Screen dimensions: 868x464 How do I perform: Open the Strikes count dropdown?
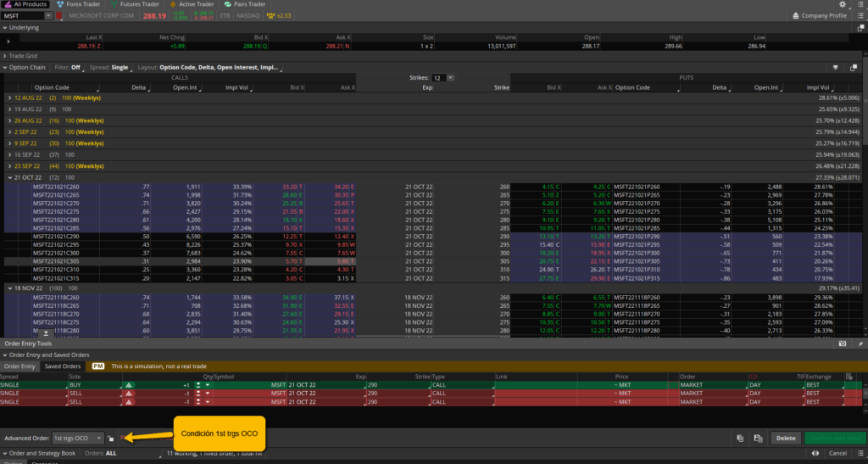(x=450, y=77)
